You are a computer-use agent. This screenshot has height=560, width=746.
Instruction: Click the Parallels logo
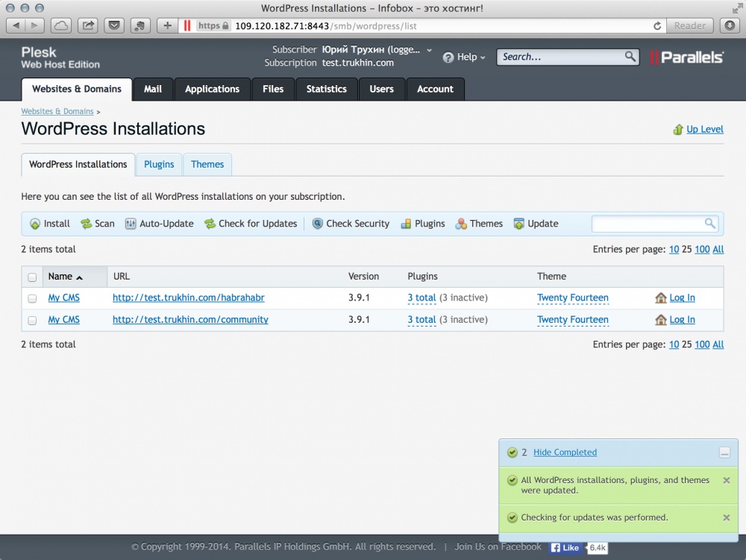pyautogui.click(x=686, y=57)
